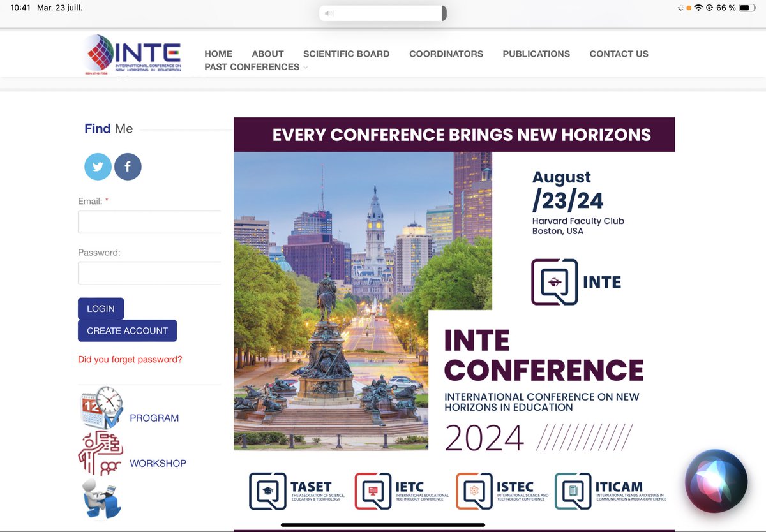Focus the Password input field
The width and height of the screenshot is (766, 532).
point(149,273)
